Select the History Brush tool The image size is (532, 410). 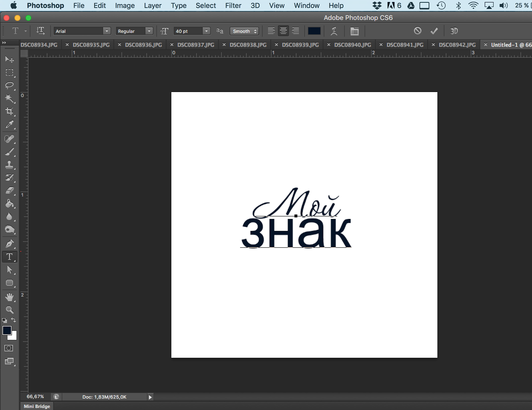[9, 177]
